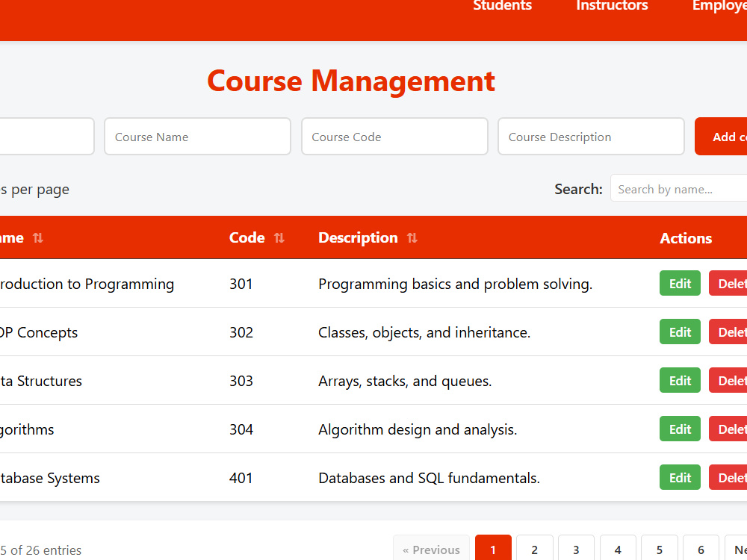Edit the Data Structures course
747x560 pixels.
[x=680, y=381]
